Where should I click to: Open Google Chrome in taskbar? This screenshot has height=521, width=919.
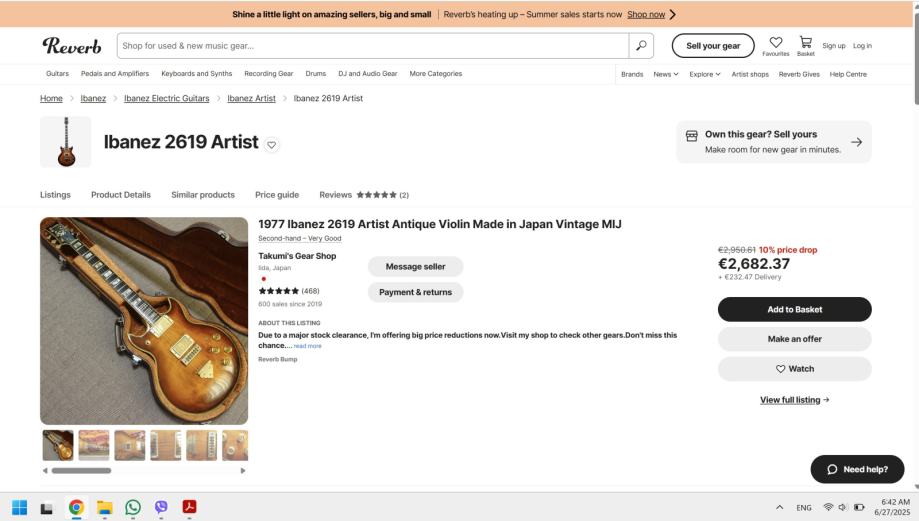pyautogui.click(x=76, y=507)
